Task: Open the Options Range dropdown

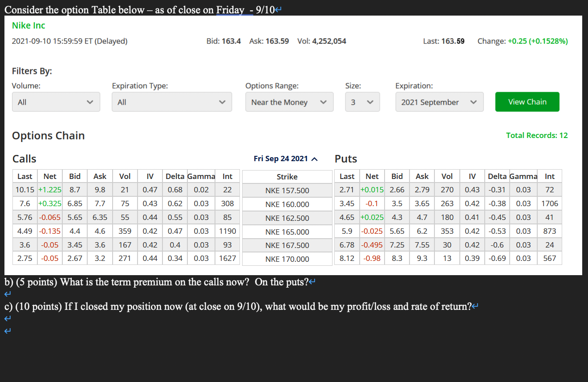Action: click(x=289, y=102)
